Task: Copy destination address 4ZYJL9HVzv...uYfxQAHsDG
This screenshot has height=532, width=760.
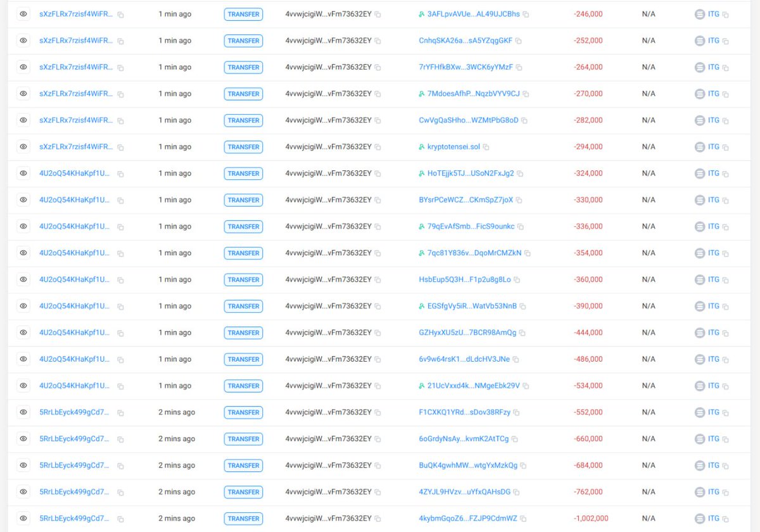Action: 516,493
